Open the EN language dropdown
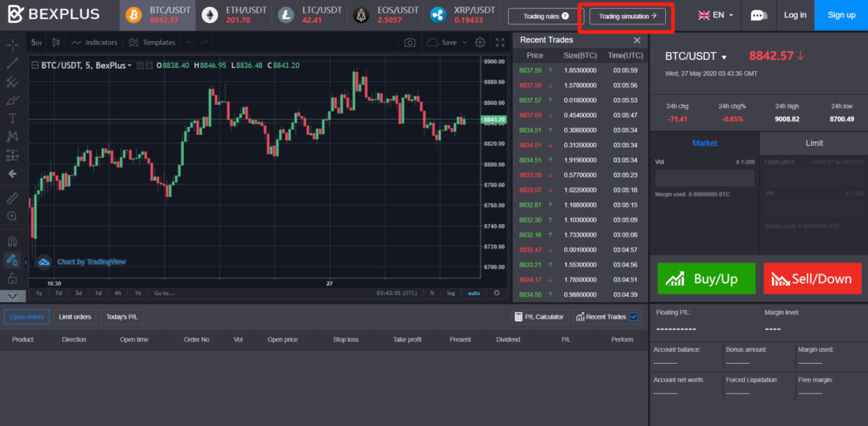The width and height of the screenshot is (868, 426). pos(716,15)
